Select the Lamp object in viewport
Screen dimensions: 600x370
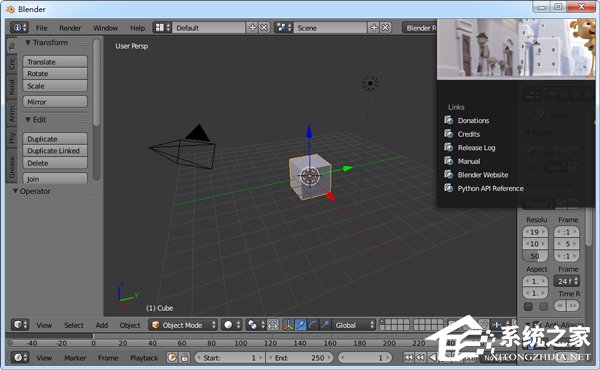[370, 83]
